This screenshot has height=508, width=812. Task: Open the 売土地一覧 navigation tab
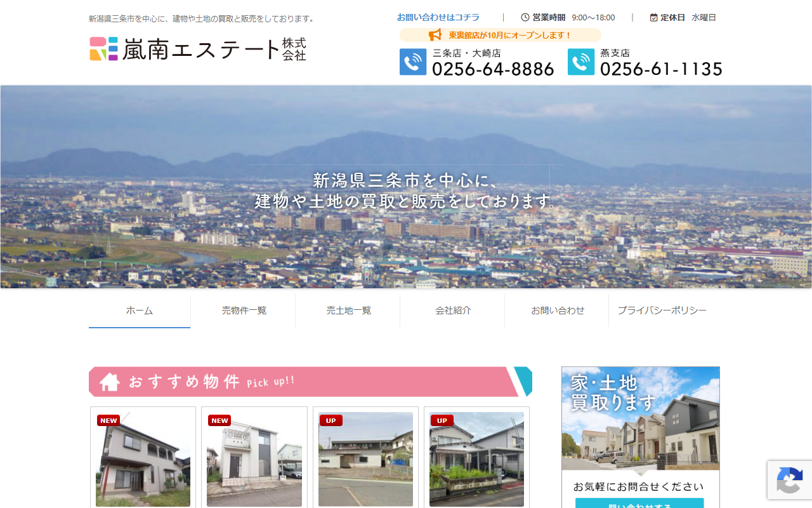coord(349,311)
